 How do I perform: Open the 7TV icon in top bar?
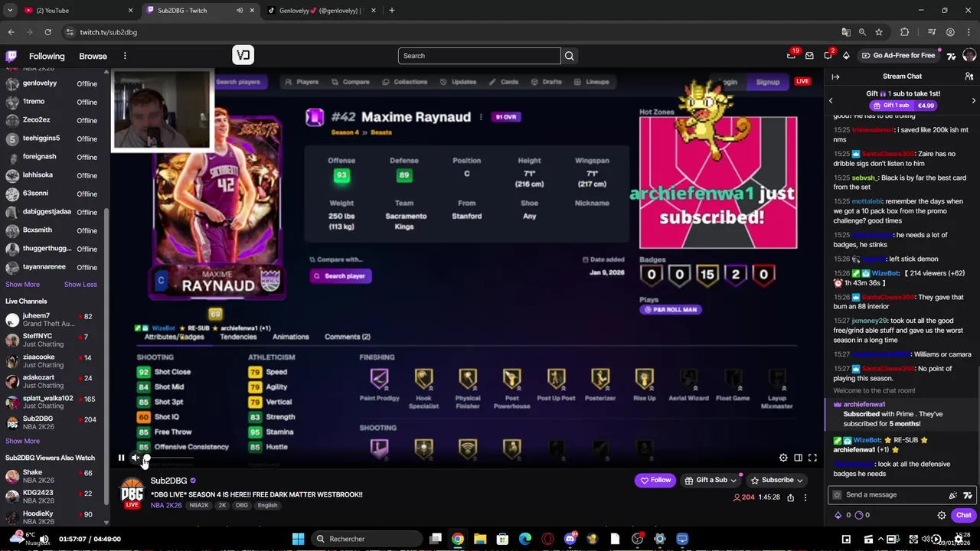[x=951, y=56]
